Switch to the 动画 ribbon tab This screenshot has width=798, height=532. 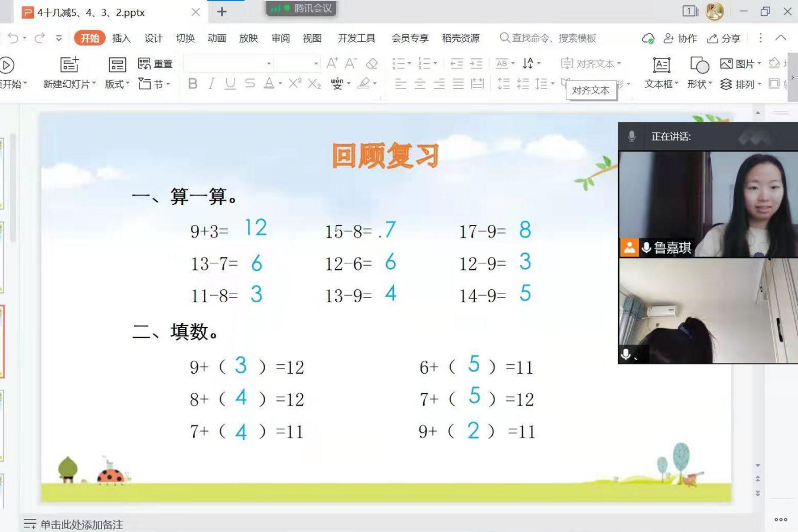(x=217, y=38)
